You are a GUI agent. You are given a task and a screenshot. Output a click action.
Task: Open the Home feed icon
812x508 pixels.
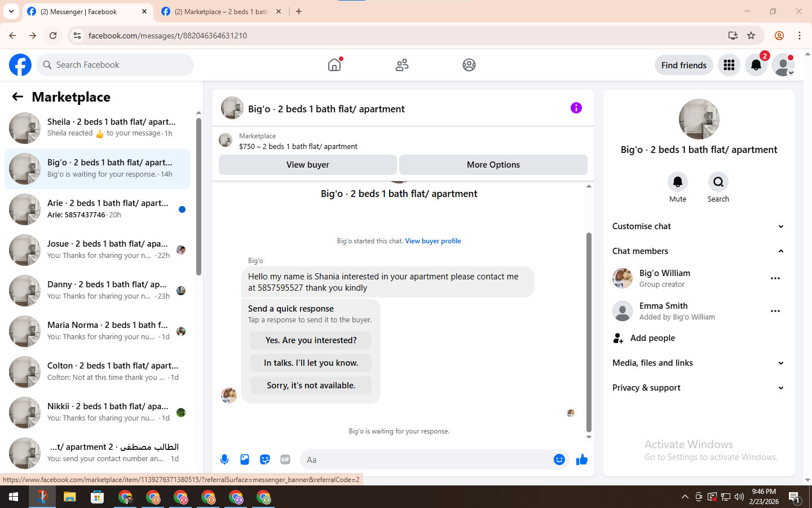334,65
